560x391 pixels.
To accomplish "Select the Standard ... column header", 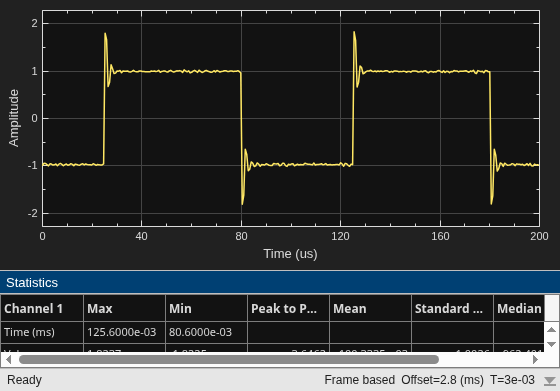I will pos(452,308).
